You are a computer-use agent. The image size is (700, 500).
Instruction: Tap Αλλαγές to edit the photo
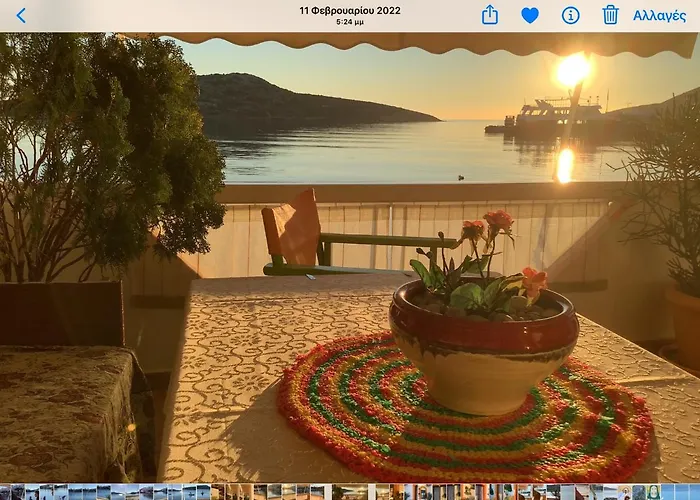[659, 15]
